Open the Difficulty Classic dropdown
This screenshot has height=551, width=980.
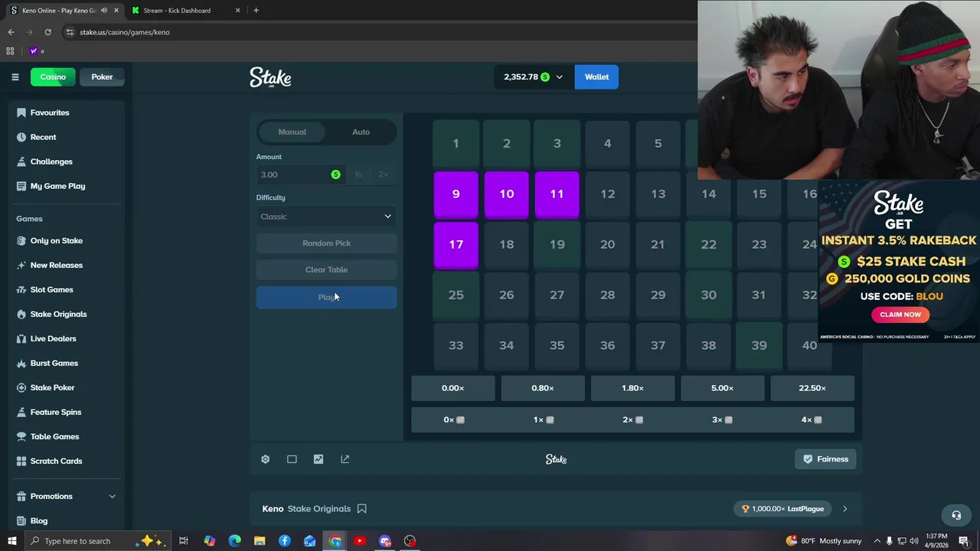pyautogui.click(x=326, y=217)
